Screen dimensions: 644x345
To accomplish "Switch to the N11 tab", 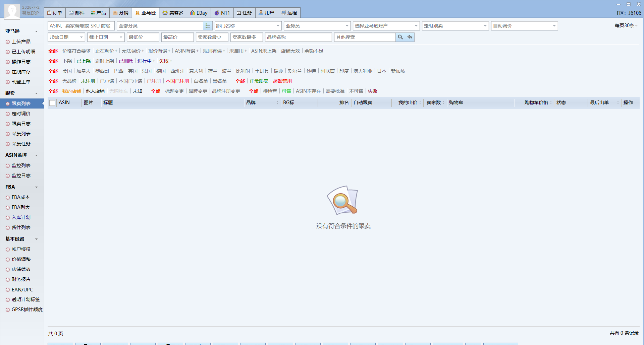I will point(222,13).
